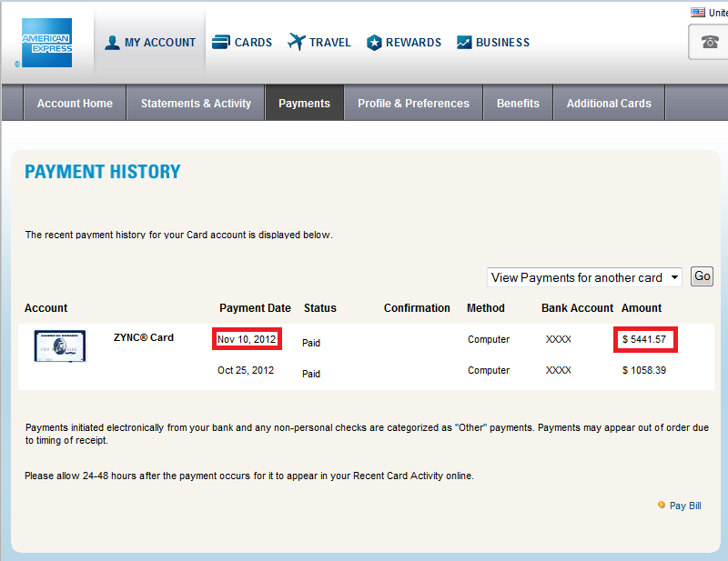Click the MY ACCOUNT person icon

pyautogui.click(x=111, y=42)
